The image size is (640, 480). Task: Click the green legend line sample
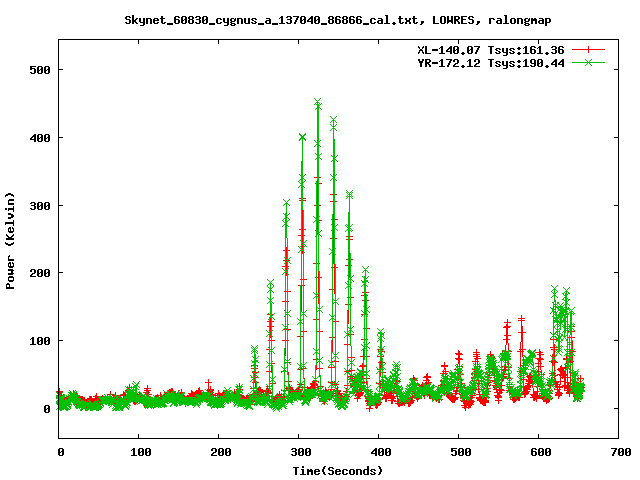click(x=588, y=62)
